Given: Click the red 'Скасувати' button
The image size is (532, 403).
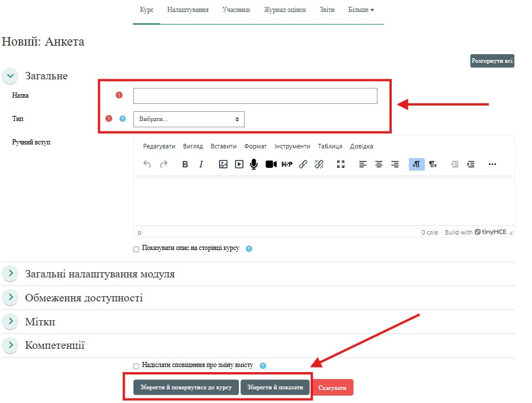Looking at the screenshot, I should [x=334, y=388].
